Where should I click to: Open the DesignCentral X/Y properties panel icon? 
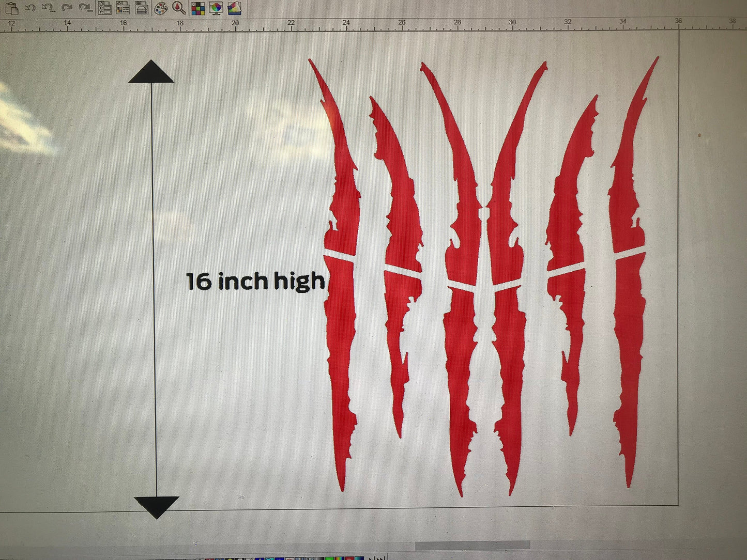click(x=105, y=8)
